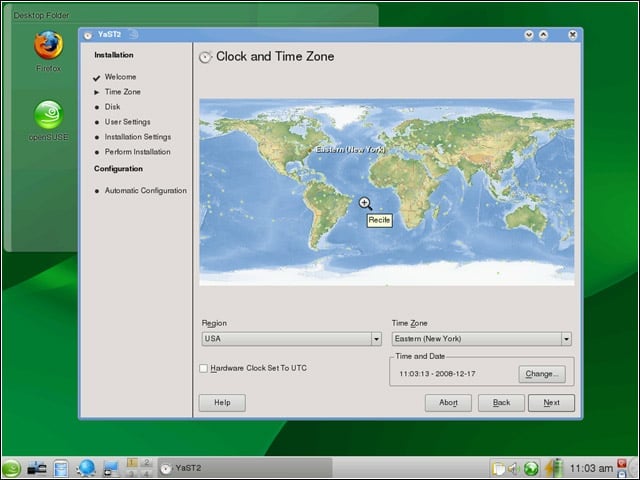Select the Time Zone step
Viewport: 640px width, 480px height.
pyautogui.click(x=122, y=92)
